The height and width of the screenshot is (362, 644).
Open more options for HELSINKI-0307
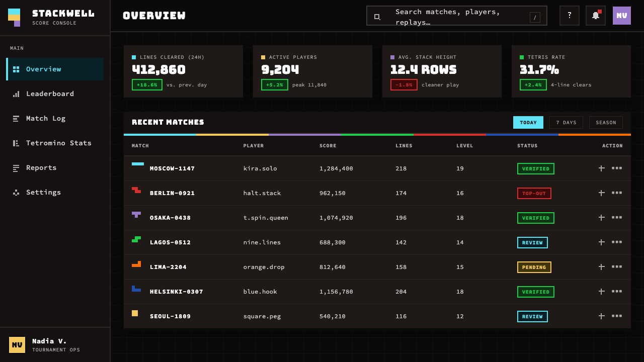click(617, 292)
